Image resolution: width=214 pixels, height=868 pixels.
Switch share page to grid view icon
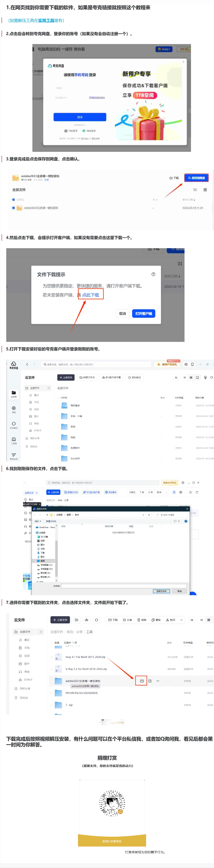click(205, 190)
